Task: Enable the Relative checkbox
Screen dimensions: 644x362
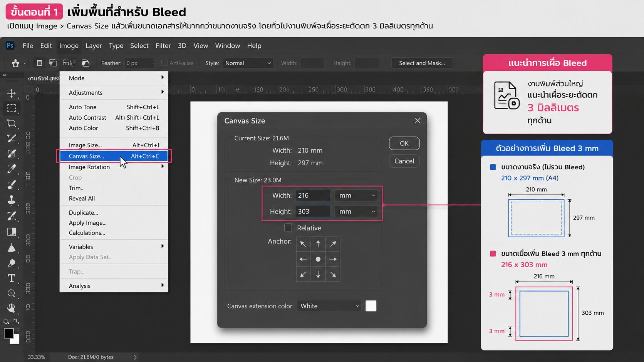Action: [x=288, y=227]
